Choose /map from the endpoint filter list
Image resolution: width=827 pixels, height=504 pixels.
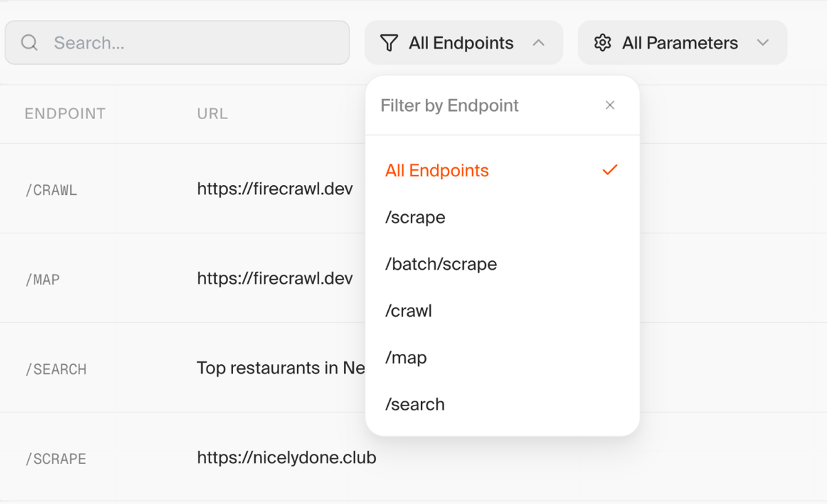[405, 357]
